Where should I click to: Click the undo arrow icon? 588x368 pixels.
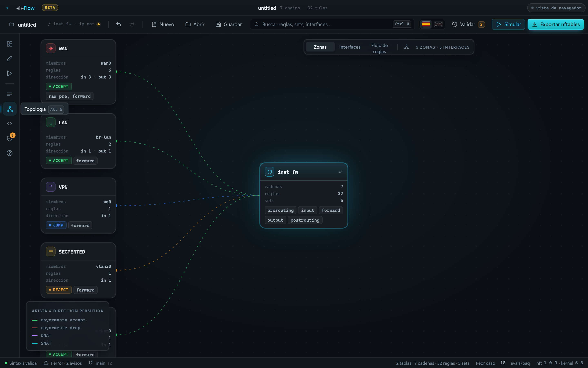point(119,24)
